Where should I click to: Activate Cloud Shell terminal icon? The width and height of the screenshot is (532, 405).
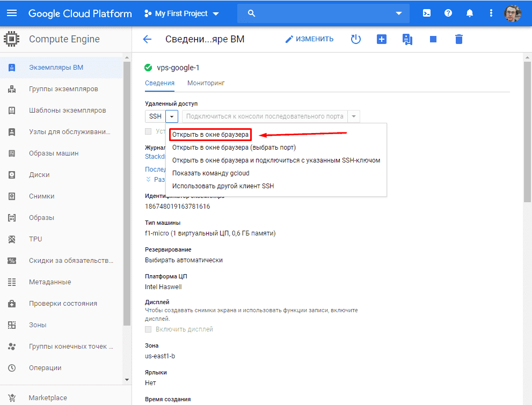pyautogui.click(x=427, y=13)
